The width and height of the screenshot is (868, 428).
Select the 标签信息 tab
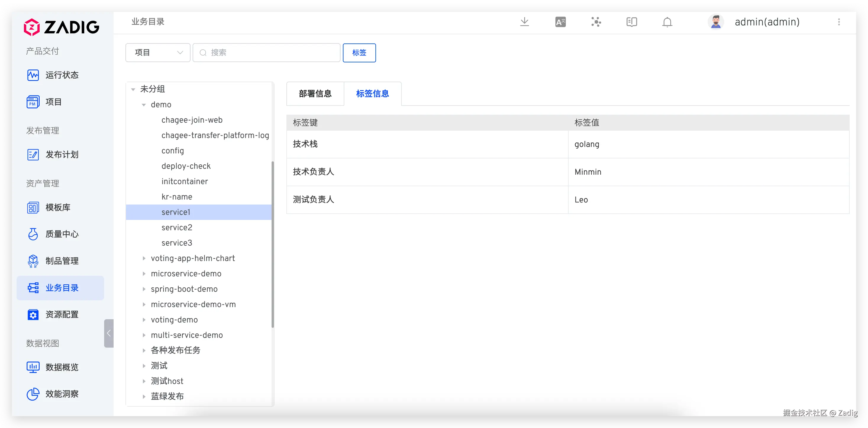[372, 94]
